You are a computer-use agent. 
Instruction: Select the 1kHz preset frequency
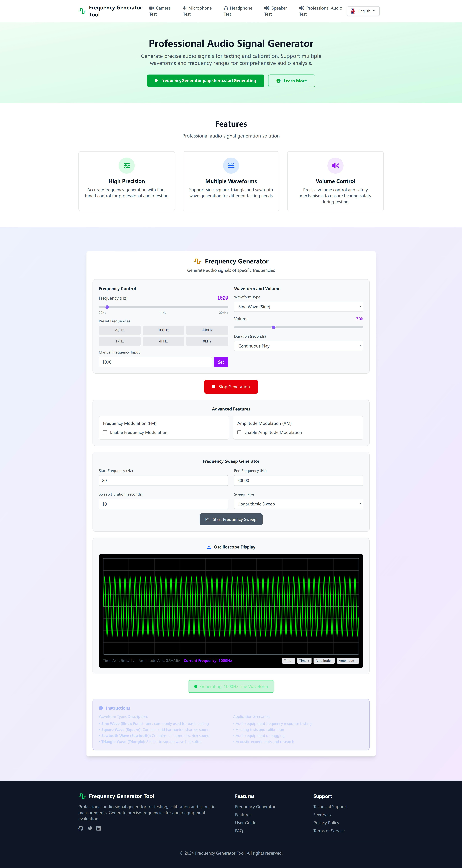[x=120, y=341]
